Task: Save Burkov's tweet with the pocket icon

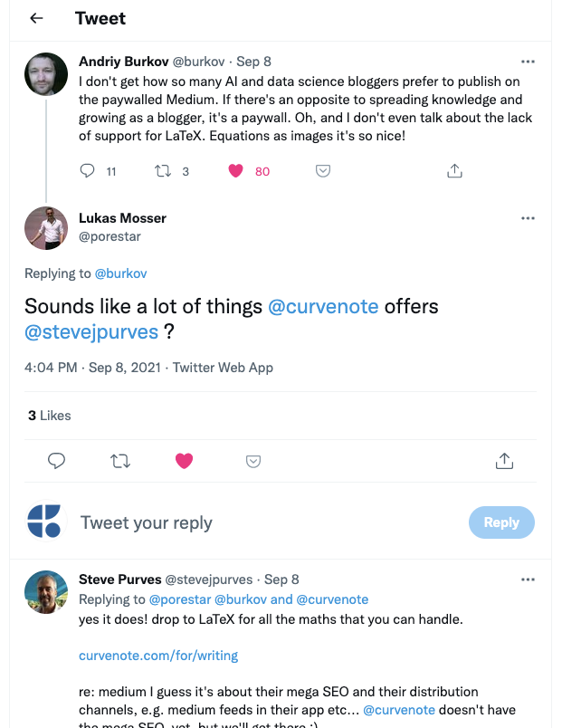Action: pyautogui.click(x=321, y=170)
